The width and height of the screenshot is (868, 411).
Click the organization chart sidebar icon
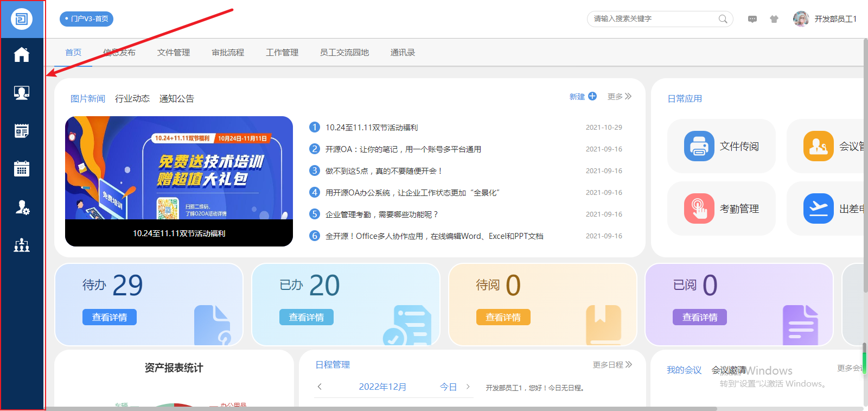[22, 245]
